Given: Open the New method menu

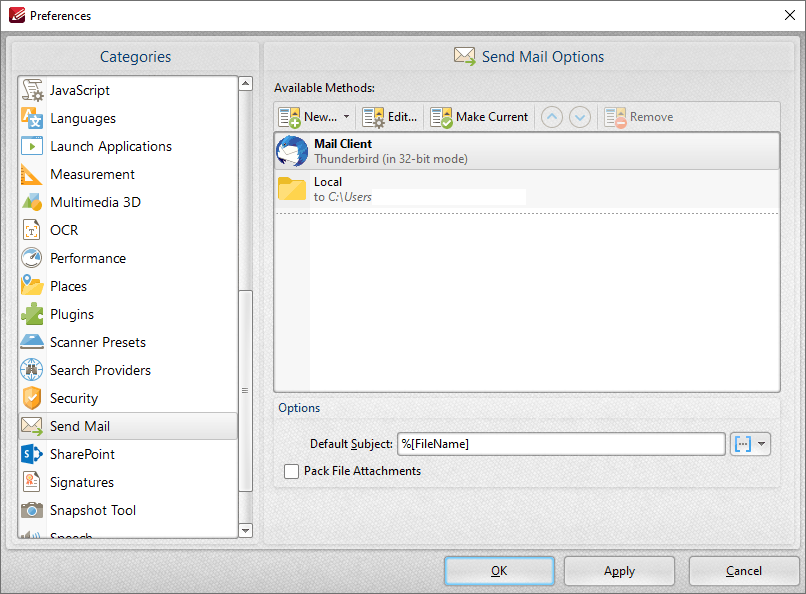Looking at the screenshot, I should point(314,117).
